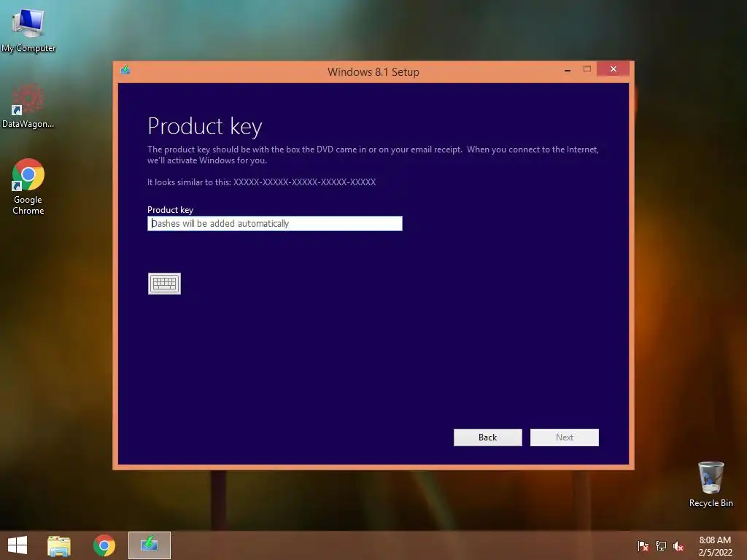Open File Explorer from the taskbar
The height and width of the screenshot is (560, 747).
59,545
